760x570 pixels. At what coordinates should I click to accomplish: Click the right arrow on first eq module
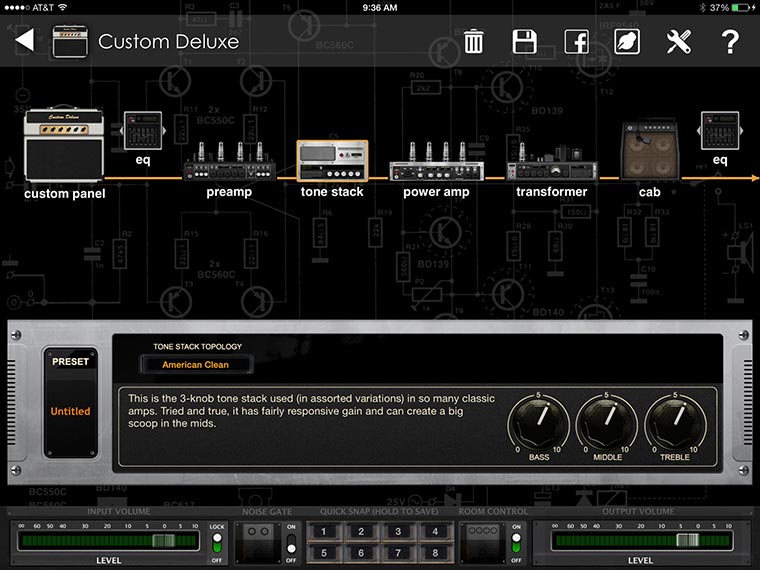164,130
